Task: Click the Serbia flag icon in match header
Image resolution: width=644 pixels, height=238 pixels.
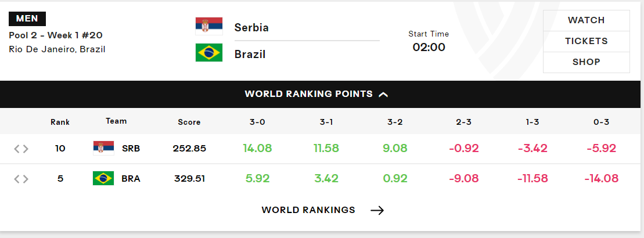Action: 209,26
